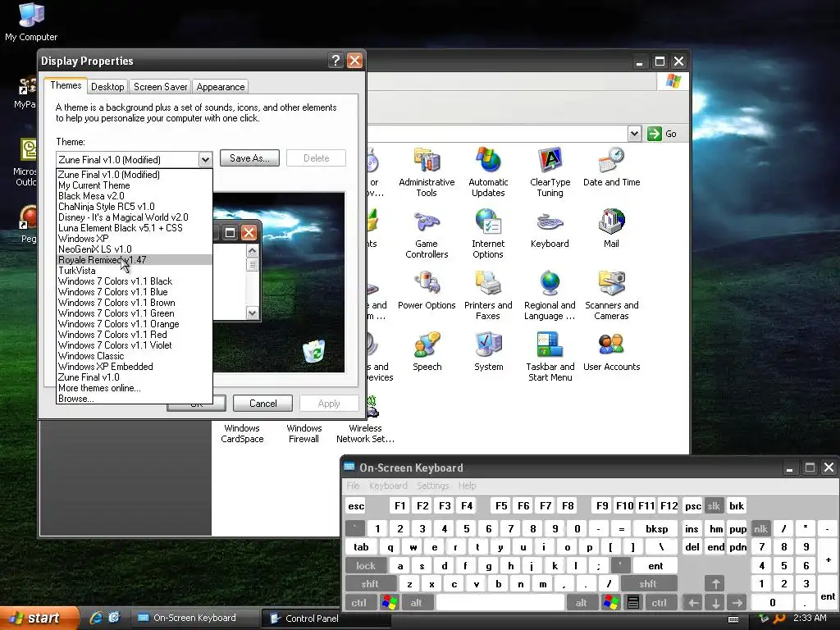Image resolution: width=840 pixels, height=630 pixels.
Task: Choose Black Mesa v2.0 theme
Action: tap(134, 196)
